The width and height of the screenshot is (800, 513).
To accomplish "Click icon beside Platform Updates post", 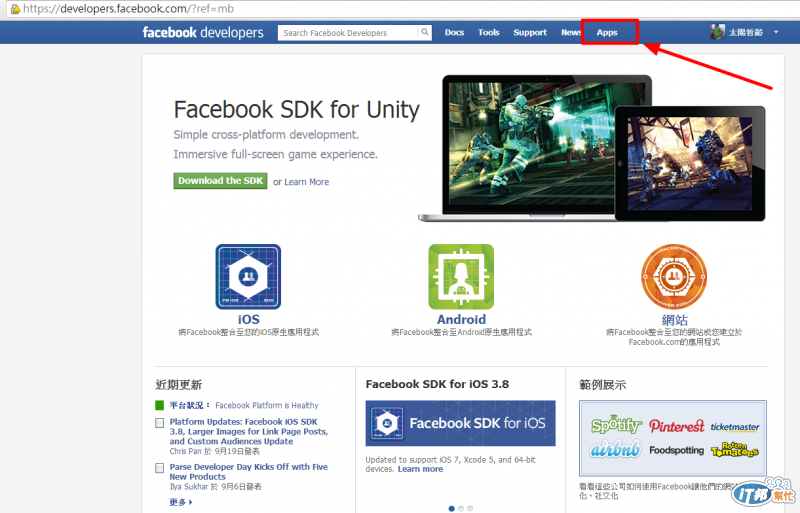I will (160, 423).
